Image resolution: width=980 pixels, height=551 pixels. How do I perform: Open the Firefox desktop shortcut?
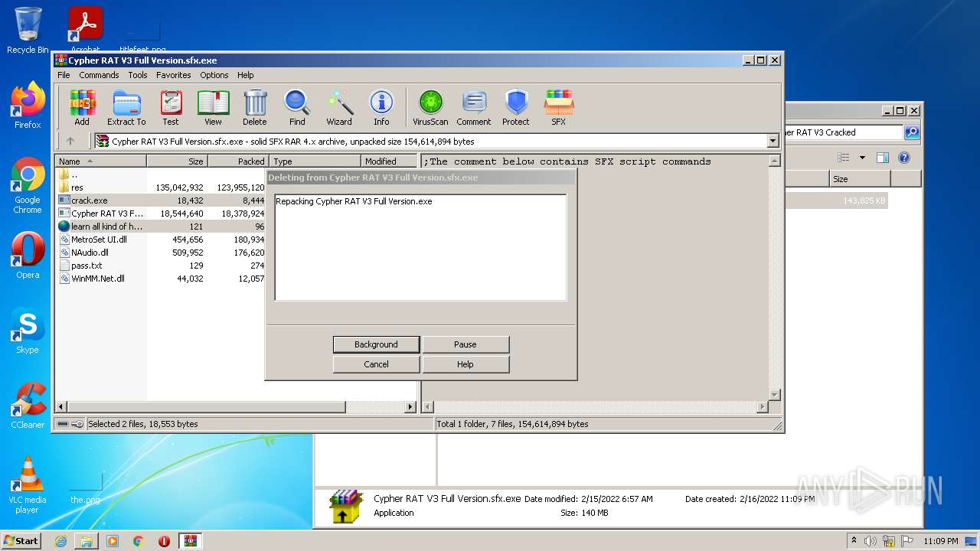tap(28, 106)
